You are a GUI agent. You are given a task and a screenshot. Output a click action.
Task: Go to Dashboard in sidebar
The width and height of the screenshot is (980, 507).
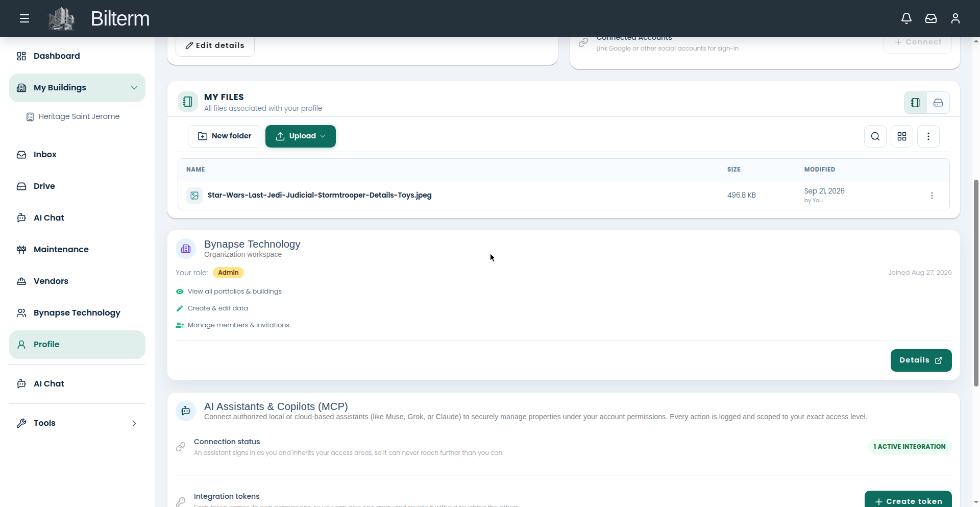click(x=77, y=56)
